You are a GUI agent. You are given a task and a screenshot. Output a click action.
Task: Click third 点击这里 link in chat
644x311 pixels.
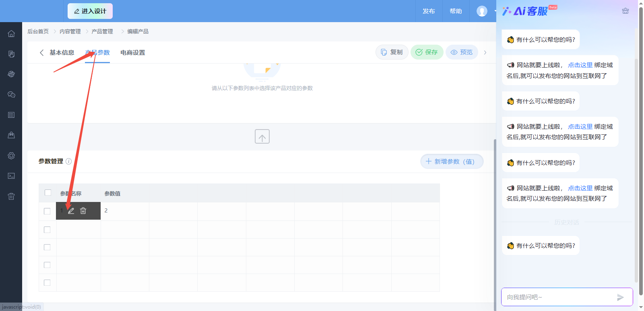[x=580, y=188]
